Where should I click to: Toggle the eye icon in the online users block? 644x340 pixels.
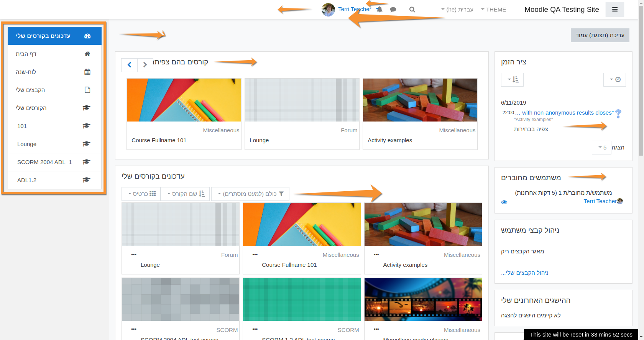(504, 202)
